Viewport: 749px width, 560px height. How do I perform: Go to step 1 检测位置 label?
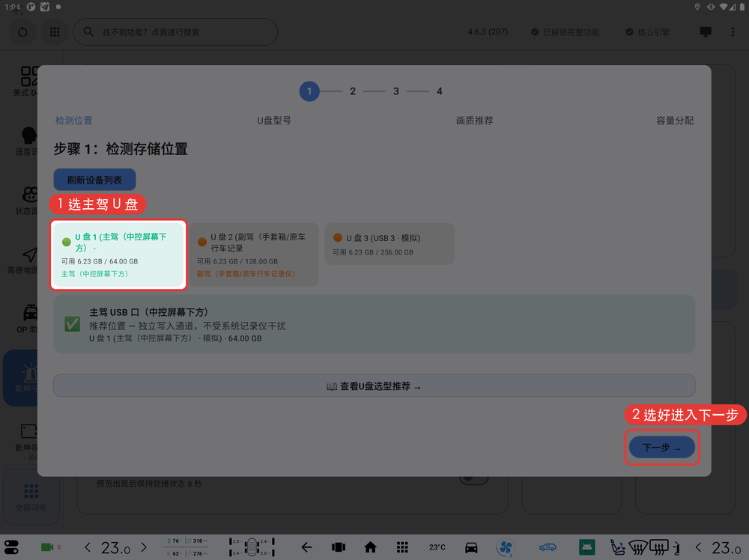point(73,121)
